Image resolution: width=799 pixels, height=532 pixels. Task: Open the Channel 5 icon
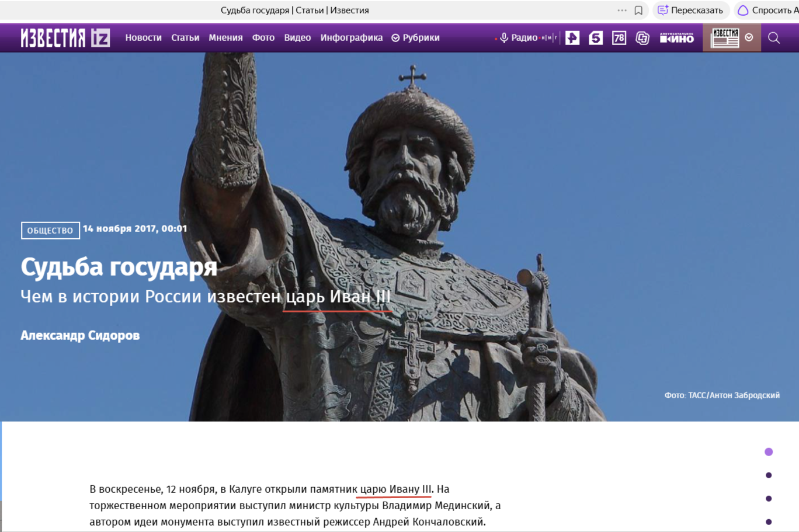coord(596,38)
